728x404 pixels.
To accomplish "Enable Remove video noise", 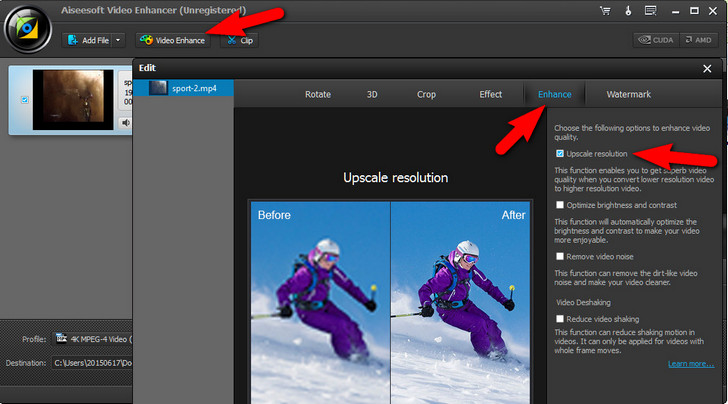I will coord(560,256).
